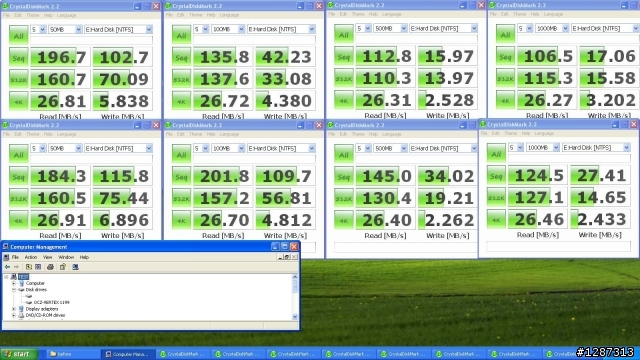
Task: Click All button in window showing 196.7
Action: tap(19, 36)
